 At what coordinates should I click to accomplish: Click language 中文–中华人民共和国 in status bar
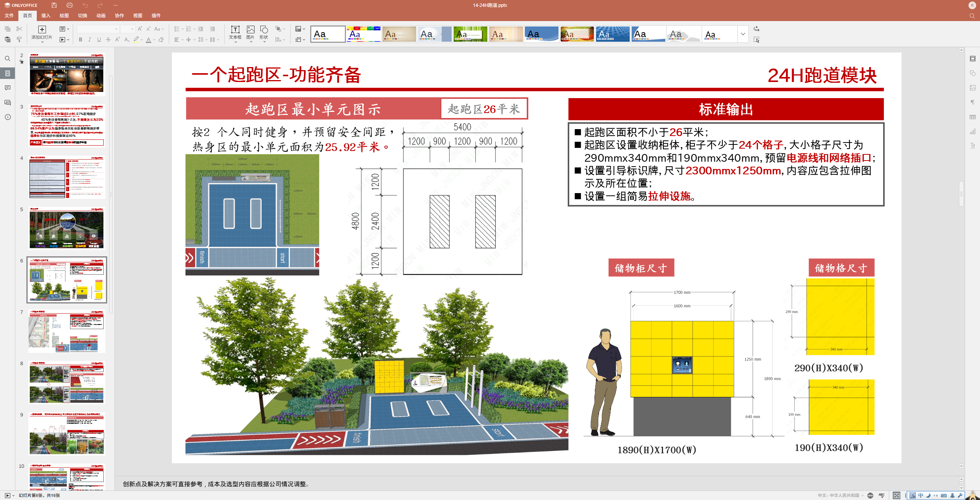coord(838,495)
